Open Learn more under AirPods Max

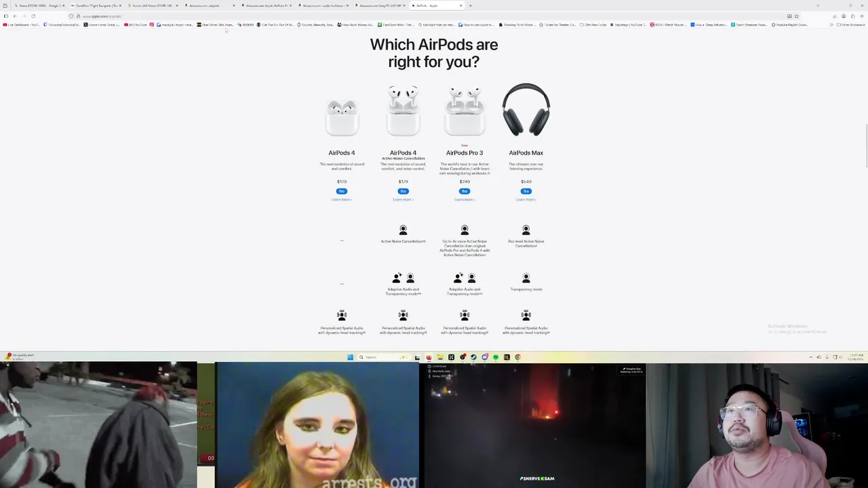tap(526, 199)
